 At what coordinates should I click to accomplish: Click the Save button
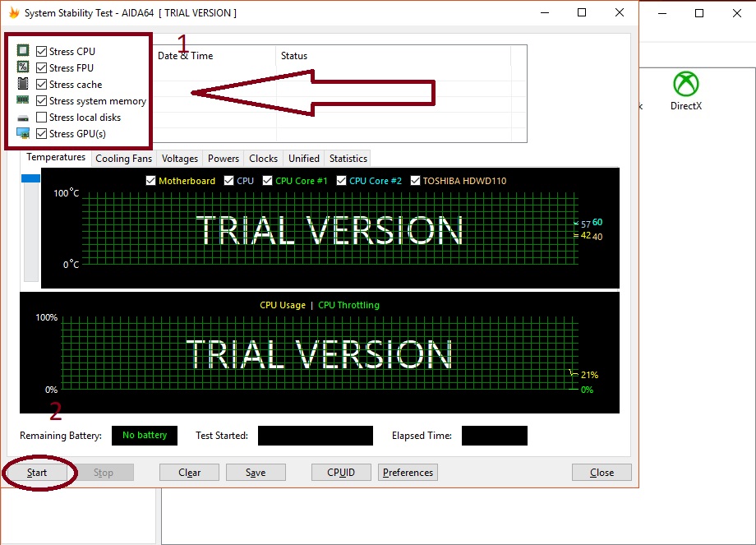point(256,473)
